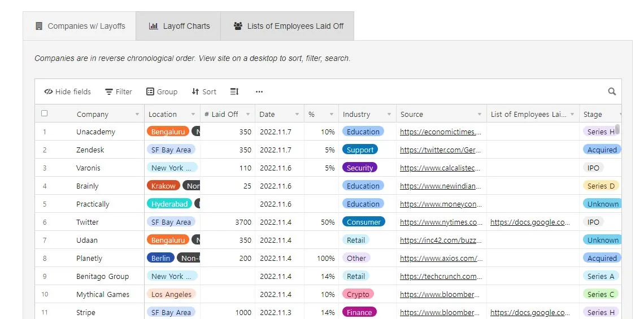Switch to Layoff Charts tab
644x319 pixels.
[x=179, y=26]
